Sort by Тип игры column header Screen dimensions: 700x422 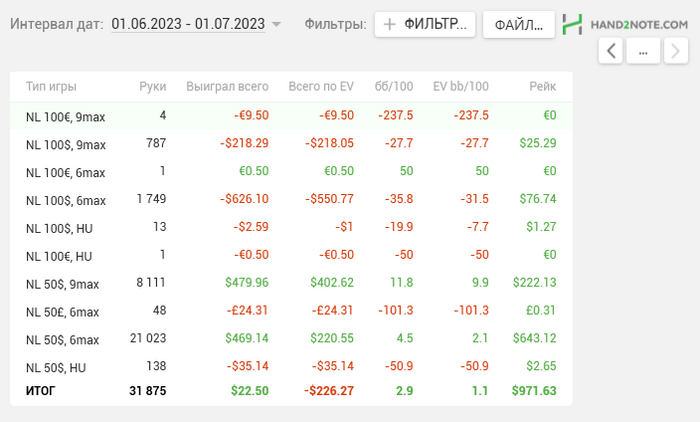point(51,87)
